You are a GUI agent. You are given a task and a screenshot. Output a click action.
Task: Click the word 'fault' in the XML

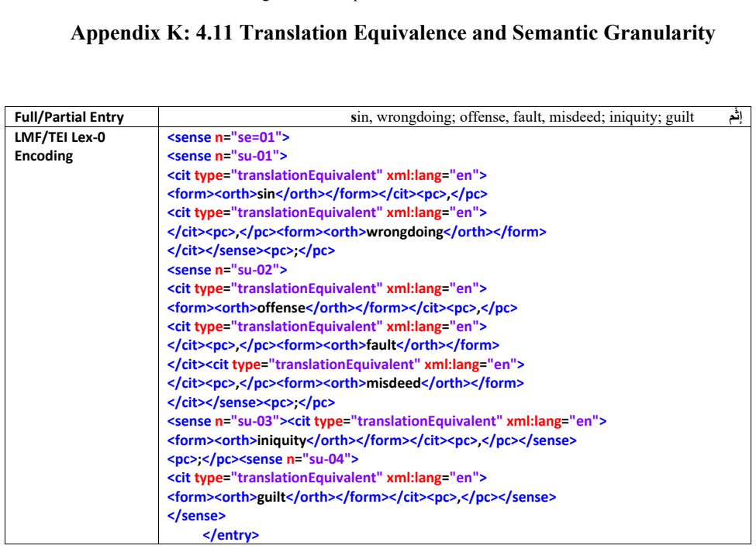click(x=381, y=346)
